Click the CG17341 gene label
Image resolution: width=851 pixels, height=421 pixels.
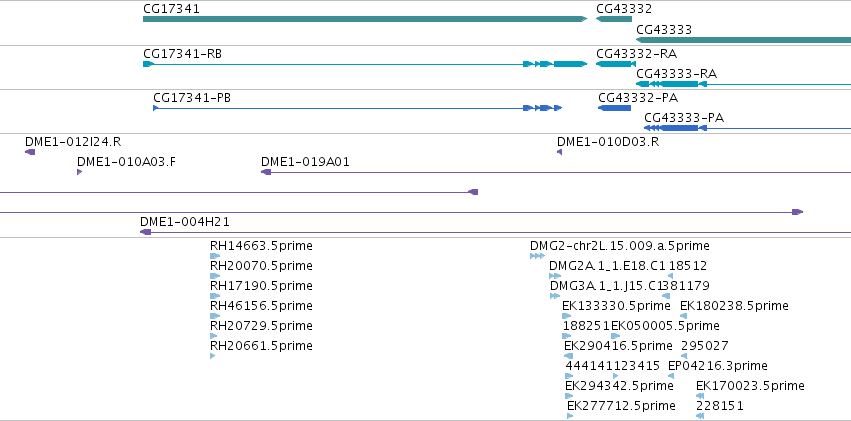click(x=171, y=9)
